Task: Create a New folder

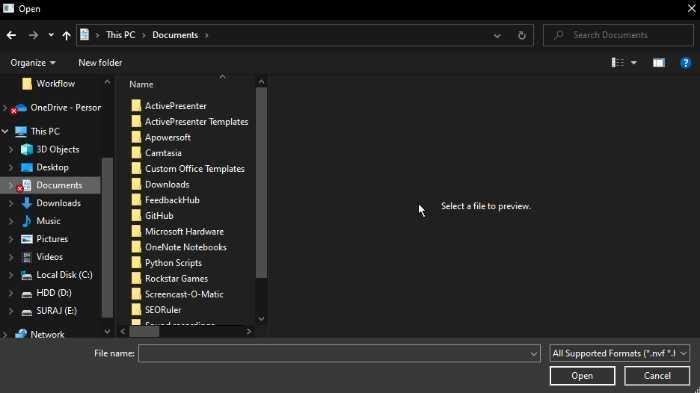Action: pos(100,63)
